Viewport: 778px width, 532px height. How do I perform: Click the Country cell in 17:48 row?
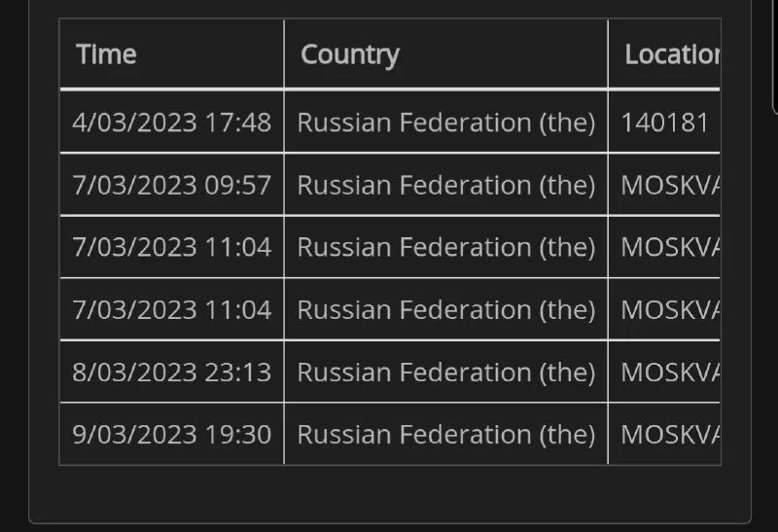[445, 123]
